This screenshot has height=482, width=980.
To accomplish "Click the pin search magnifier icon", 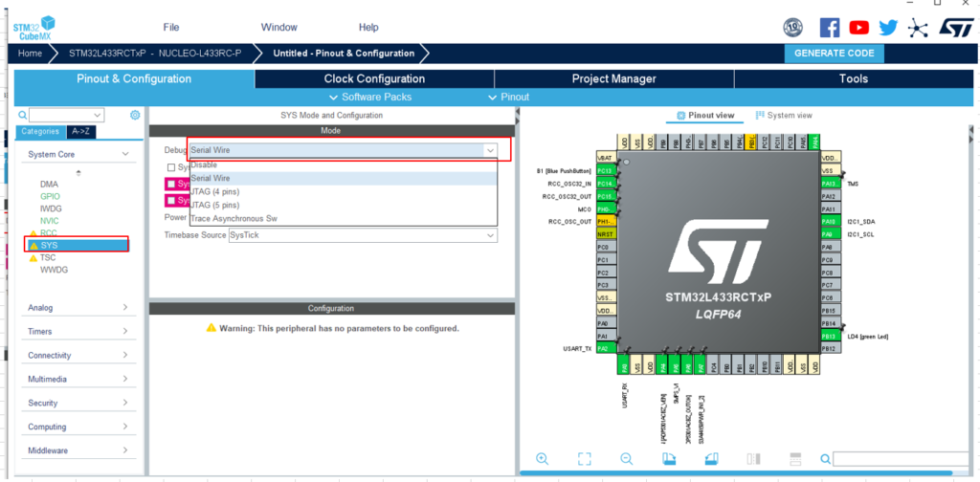I will click(826, 459).
